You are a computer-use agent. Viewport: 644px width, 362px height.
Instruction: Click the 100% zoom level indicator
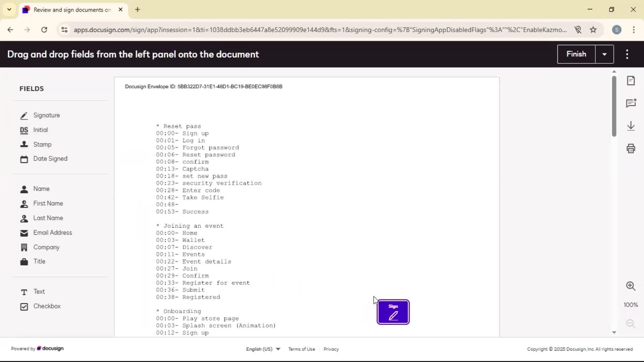coord(631,305)
